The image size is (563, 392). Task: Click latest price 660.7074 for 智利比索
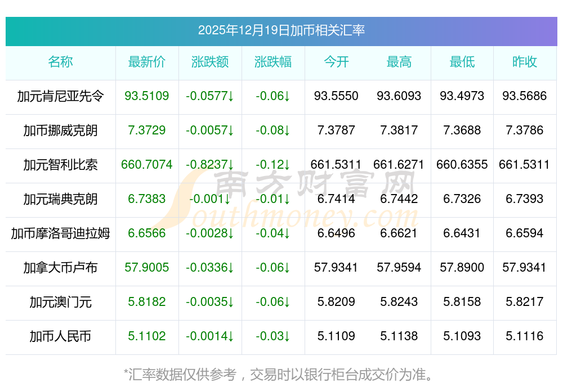[x=146, y=165]
